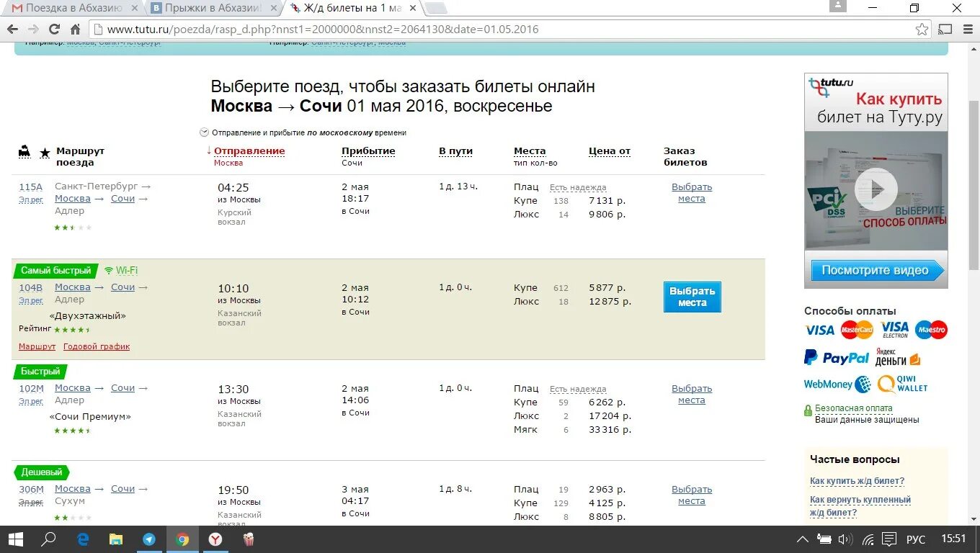
Task: Click Москва link in train 115A route
Action: coord(73,198)
